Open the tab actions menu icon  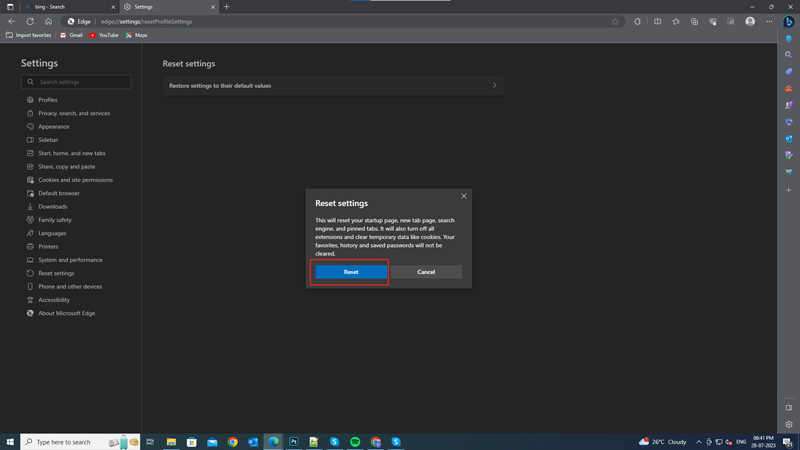tap(10, 7)
